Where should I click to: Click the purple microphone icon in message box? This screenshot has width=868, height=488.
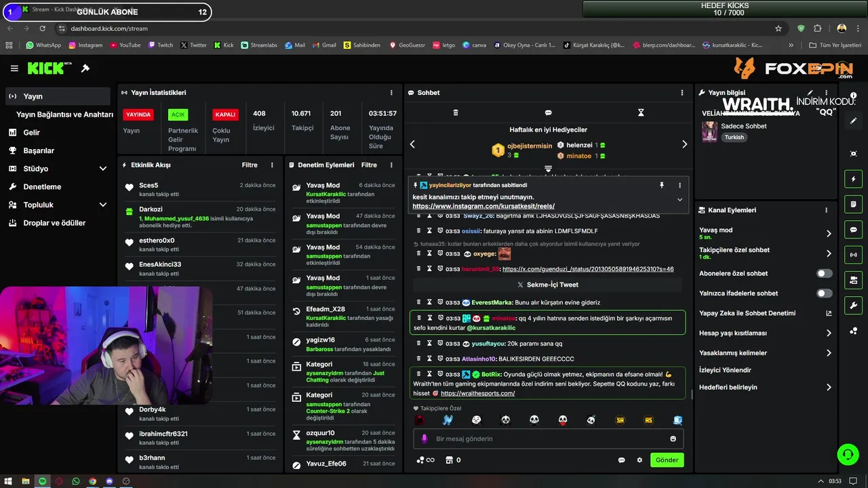[425, 439]
